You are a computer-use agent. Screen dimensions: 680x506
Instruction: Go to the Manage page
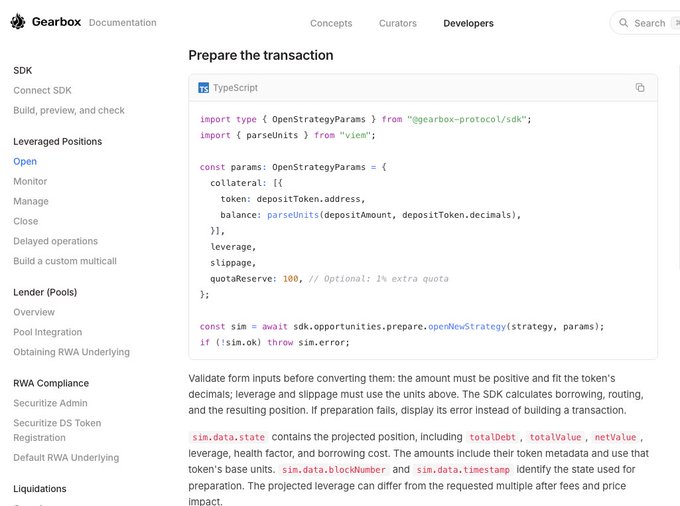point(31,201)
